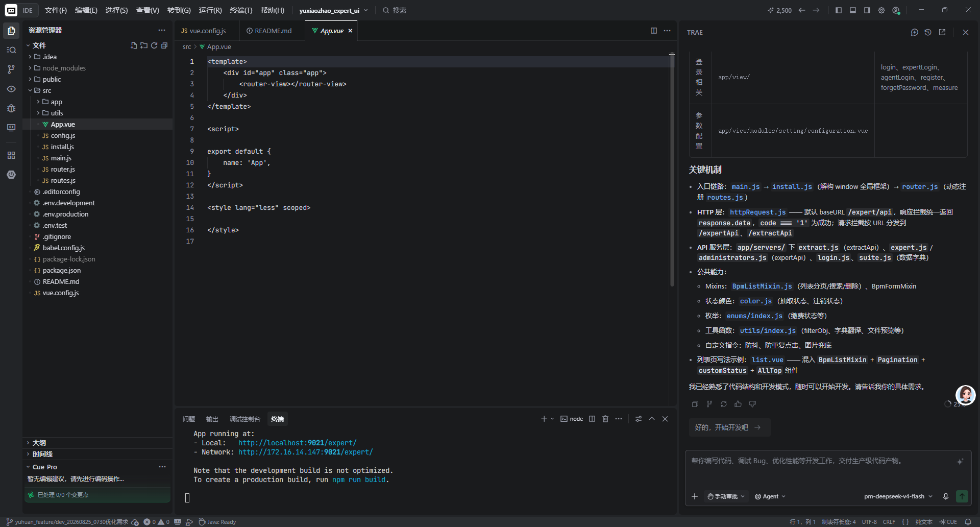Open the Run and Debug view

point(11,108)
